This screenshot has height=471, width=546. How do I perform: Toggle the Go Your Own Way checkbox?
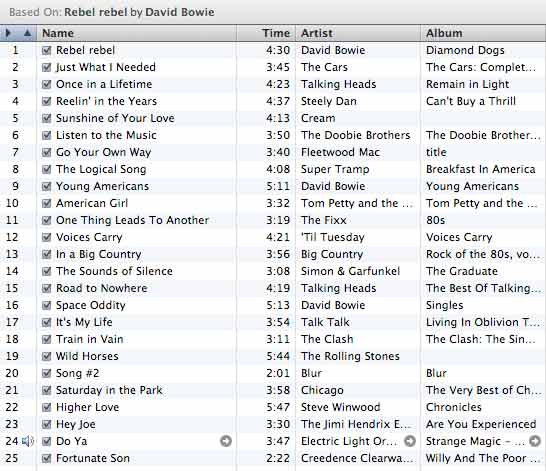[x=46, y=152]
